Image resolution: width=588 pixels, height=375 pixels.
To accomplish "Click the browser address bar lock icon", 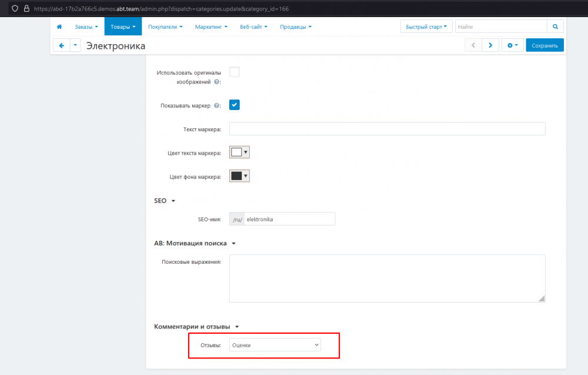I will coord(26,9).
